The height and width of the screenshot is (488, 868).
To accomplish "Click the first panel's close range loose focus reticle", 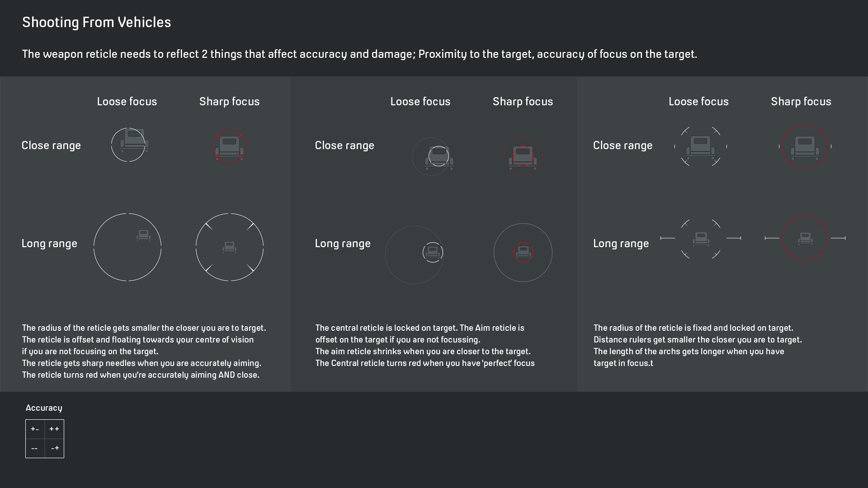I will [x=128, y=145].
